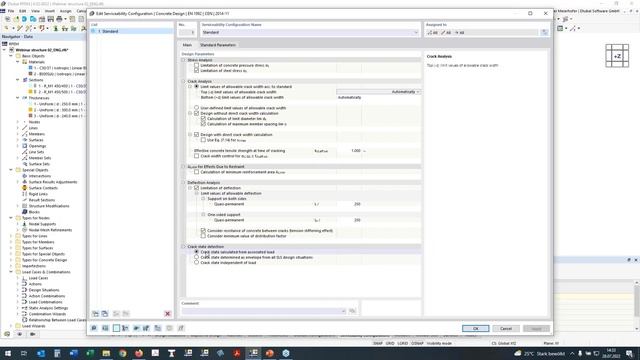The width and height of the screenshot is (640, 360).
Task: Open Word from the taskbar
Action: point(73,353)
